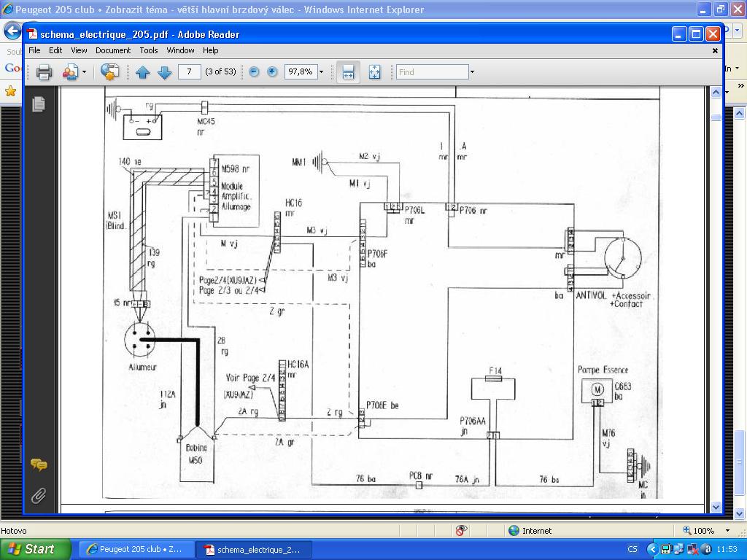
Task: Click the Print icon in Adobe Reader
Action: [x=44, y=71]
